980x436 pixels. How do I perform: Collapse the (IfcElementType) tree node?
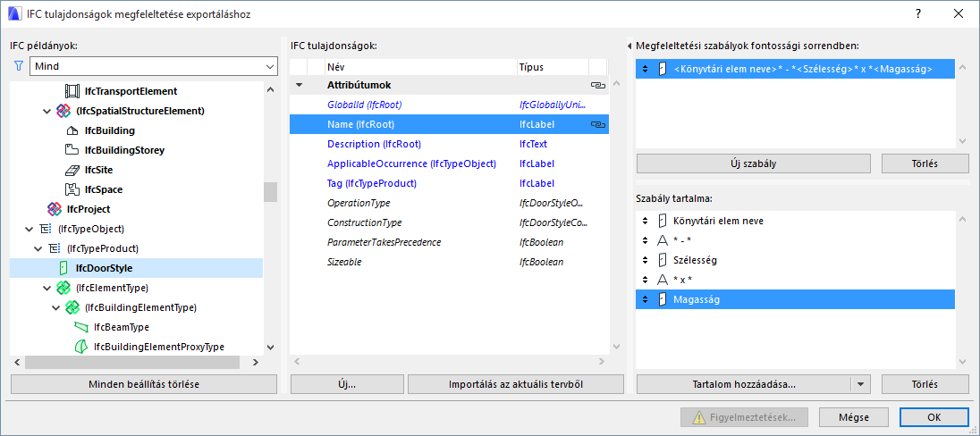47,288
